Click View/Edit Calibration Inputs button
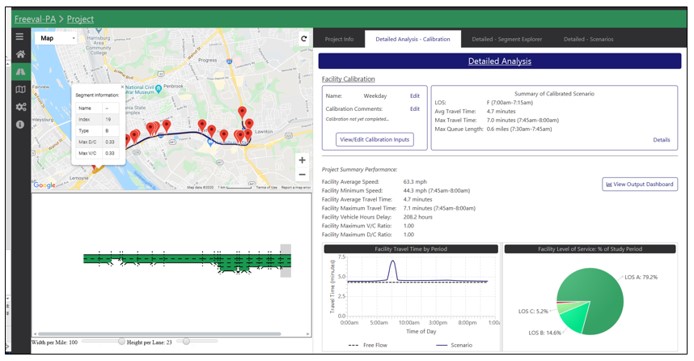 pyautogui.click(x=374, y=139)
